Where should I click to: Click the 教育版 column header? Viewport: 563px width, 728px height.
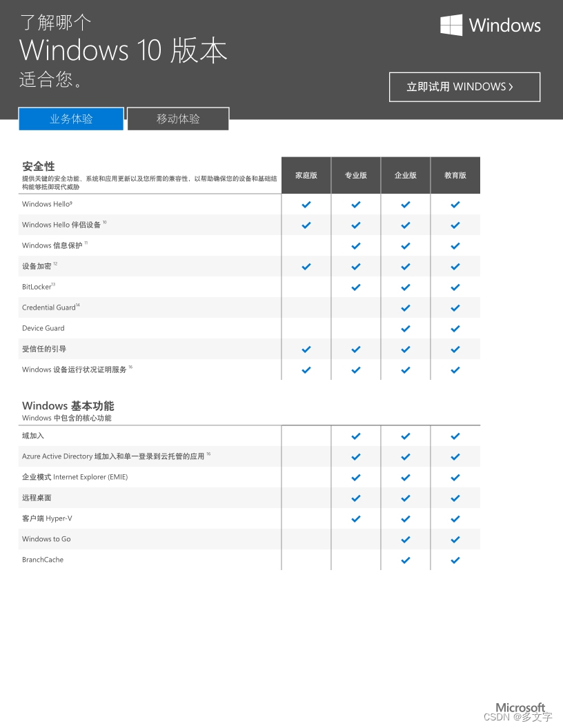(x=455, y=175)
